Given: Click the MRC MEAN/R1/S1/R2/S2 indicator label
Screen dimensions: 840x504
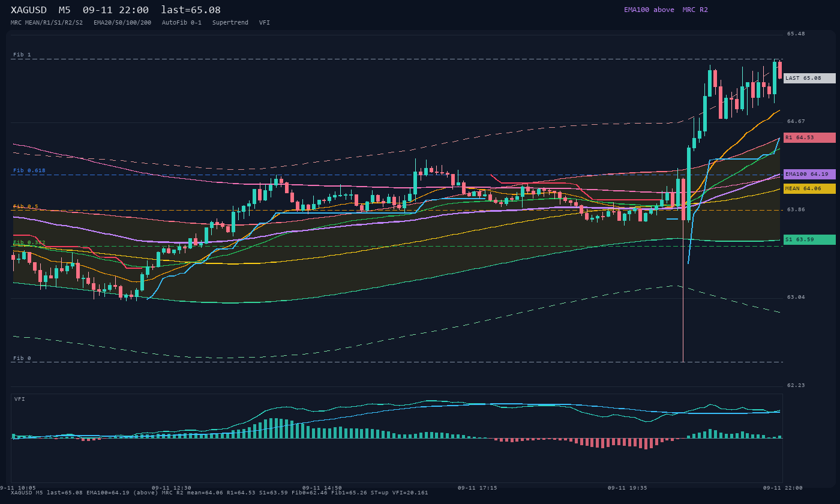Looking at the screenshot, I should point(47,23).
